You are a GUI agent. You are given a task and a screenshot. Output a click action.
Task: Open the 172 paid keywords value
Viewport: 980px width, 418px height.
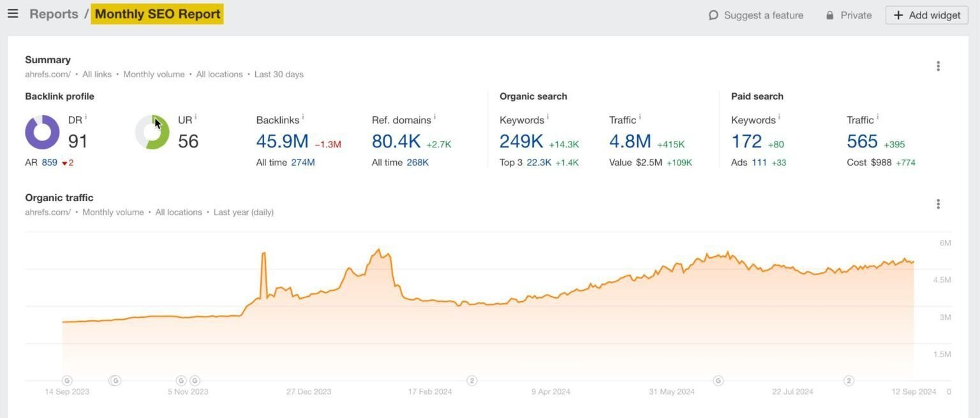pyautogui.click(x=746, y=141)
